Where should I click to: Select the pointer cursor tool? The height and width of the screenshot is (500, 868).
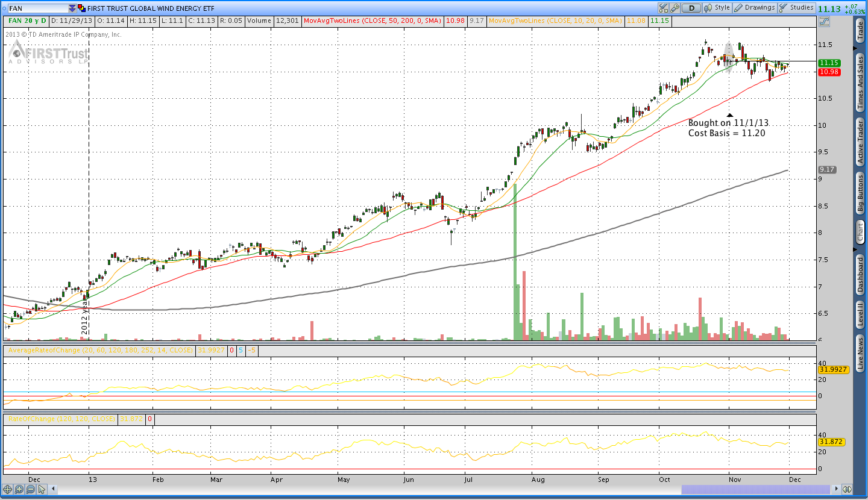[42, 489]
